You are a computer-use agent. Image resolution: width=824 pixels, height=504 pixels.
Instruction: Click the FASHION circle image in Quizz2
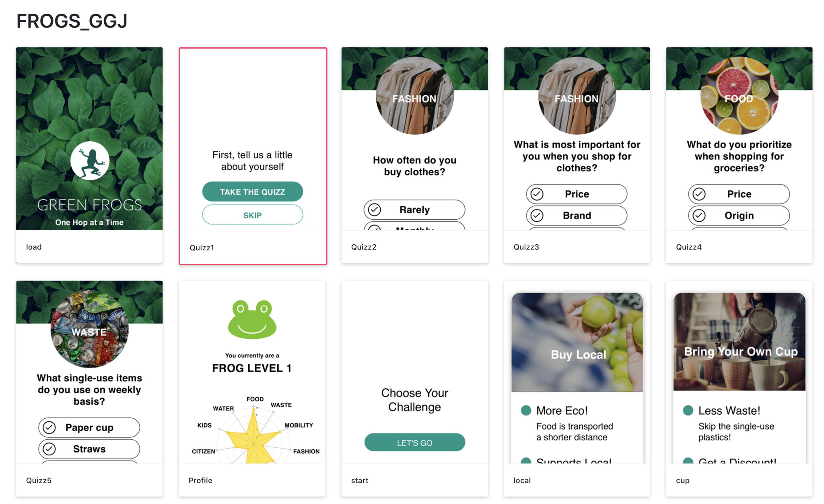(414, 96)
